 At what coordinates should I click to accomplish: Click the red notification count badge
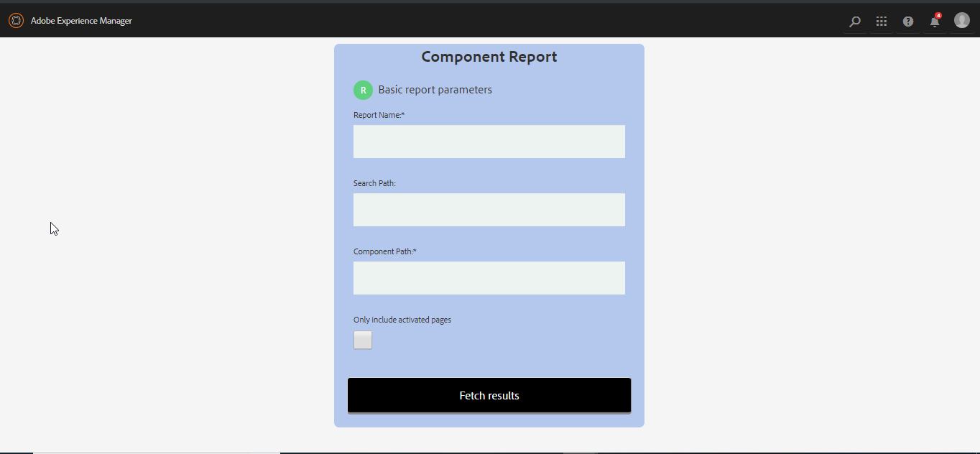(x=939, y=14)
